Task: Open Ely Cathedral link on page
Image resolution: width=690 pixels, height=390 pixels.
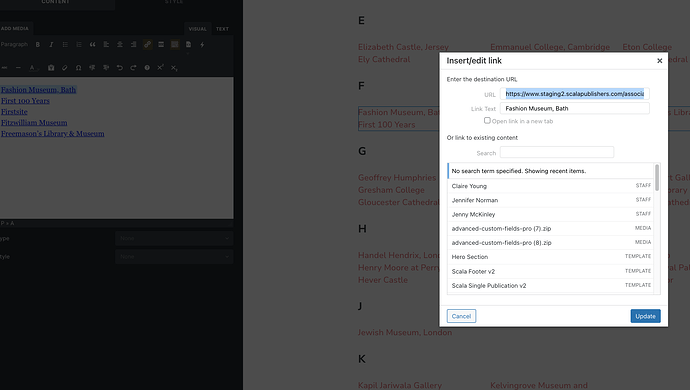Action: point(384,59)
